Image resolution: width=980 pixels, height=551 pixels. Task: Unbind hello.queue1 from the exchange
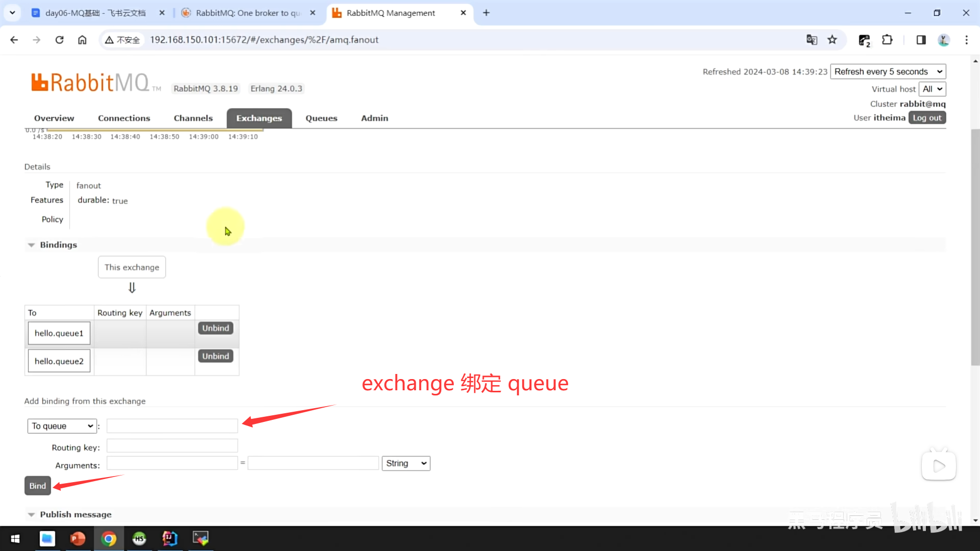(x=215, y=328)
